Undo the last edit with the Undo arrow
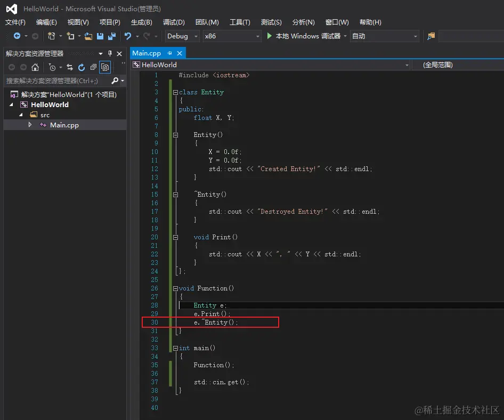Viewport: 504px width, 420px height. coord(128,36)
